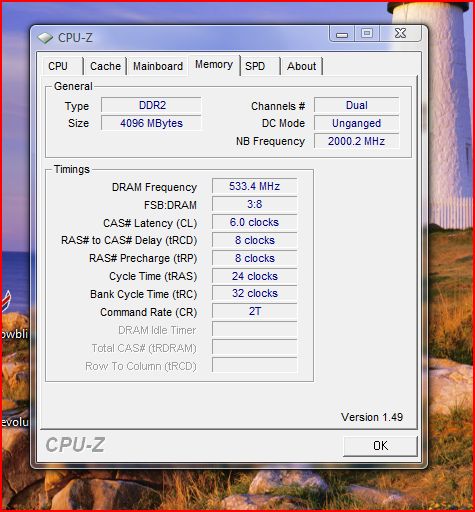
Task: Switch to the CPU tab
Action: [x=62, y=66]
